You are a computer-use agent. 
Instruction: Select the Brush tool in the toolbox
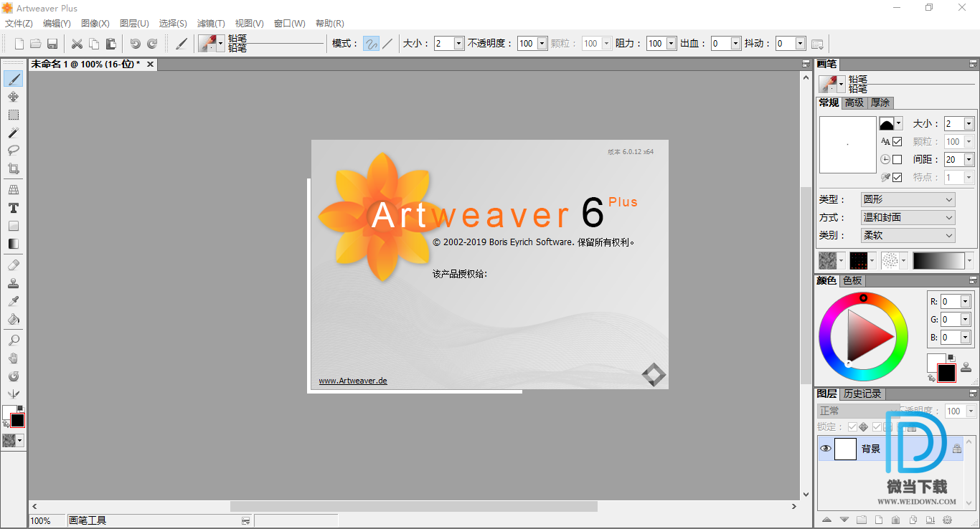pos(13,79)
